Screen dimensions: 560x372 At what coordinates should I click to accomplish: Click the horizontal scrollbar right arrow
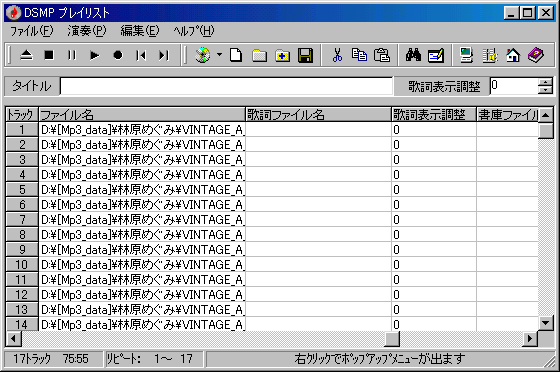coord(530,338)
